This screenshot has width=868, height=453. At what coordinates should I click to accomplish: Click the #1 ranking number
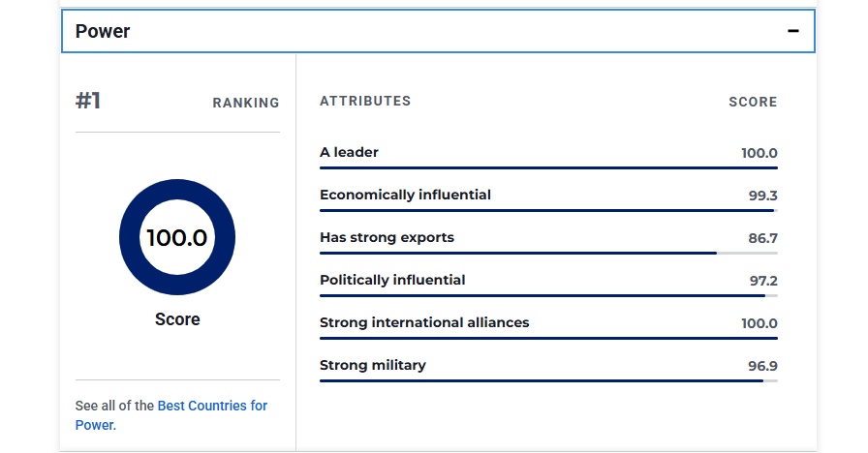88,101
